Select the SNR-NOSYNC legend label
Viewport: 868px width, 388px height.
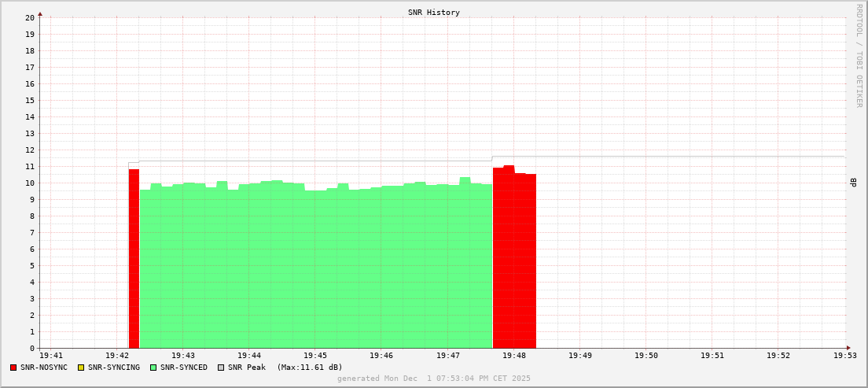pos(44,368)
